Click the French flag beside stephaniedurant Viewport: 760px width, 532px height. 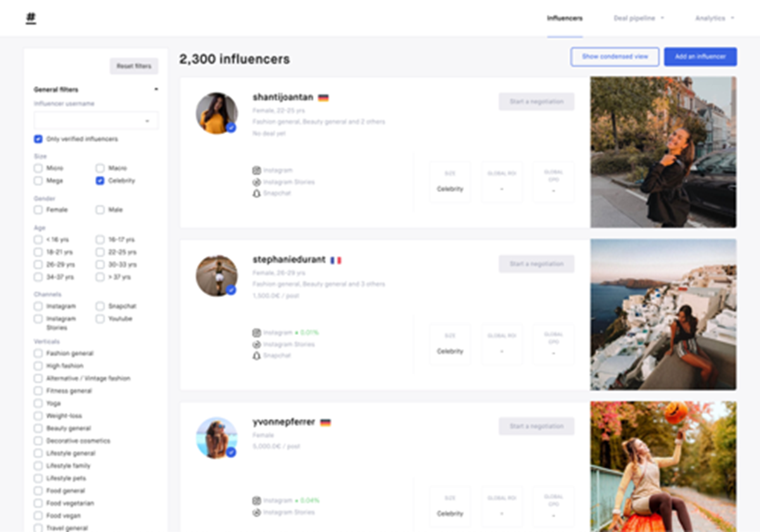click(x=336, y=260)
